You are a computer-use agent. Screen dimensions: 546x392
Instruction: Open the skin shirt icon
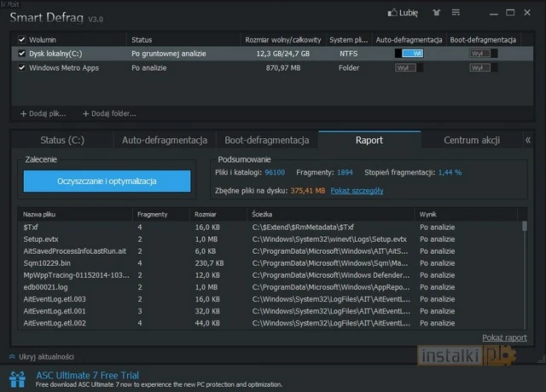(436, 13)
